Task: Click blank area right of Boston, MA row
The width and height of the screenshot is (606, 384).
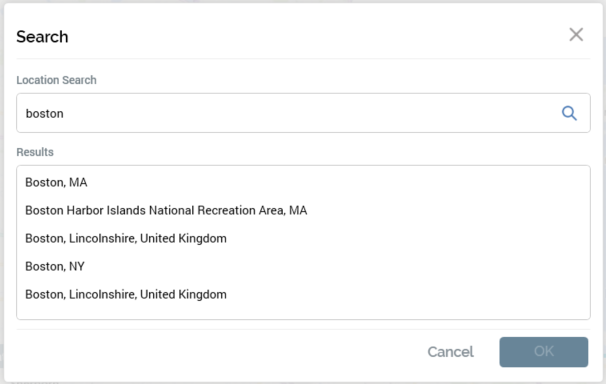Action: tap(338, 182)
